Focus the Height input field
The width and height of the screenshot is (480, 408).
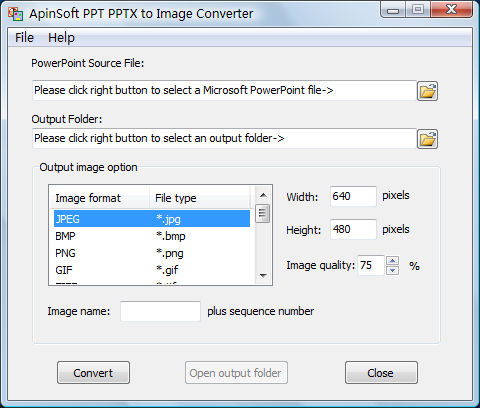pos(353,229)
